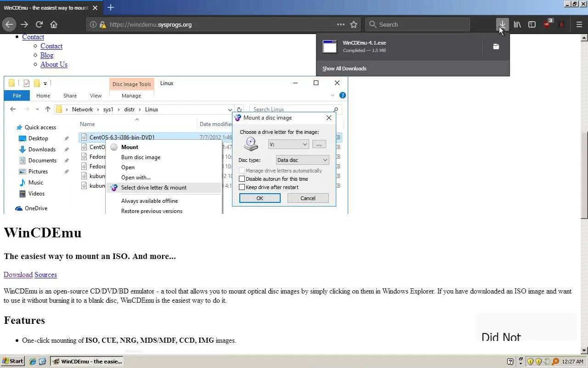Image resolution: width=588 pixels, height=368 pixels.
Task: Expand the Explorer address bar dropdown arrow
Action: click(x=230, y=109)
